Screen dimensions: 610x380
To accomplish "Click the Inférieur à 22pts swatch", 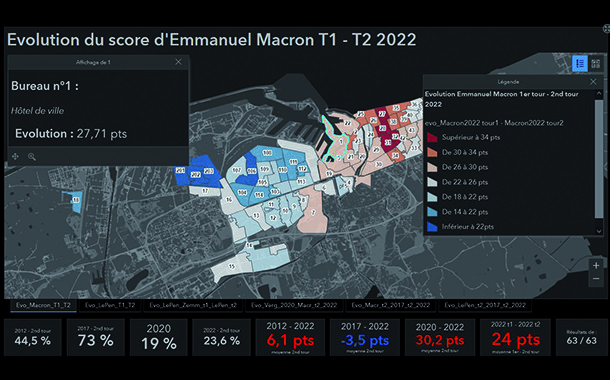I will 432,227.
